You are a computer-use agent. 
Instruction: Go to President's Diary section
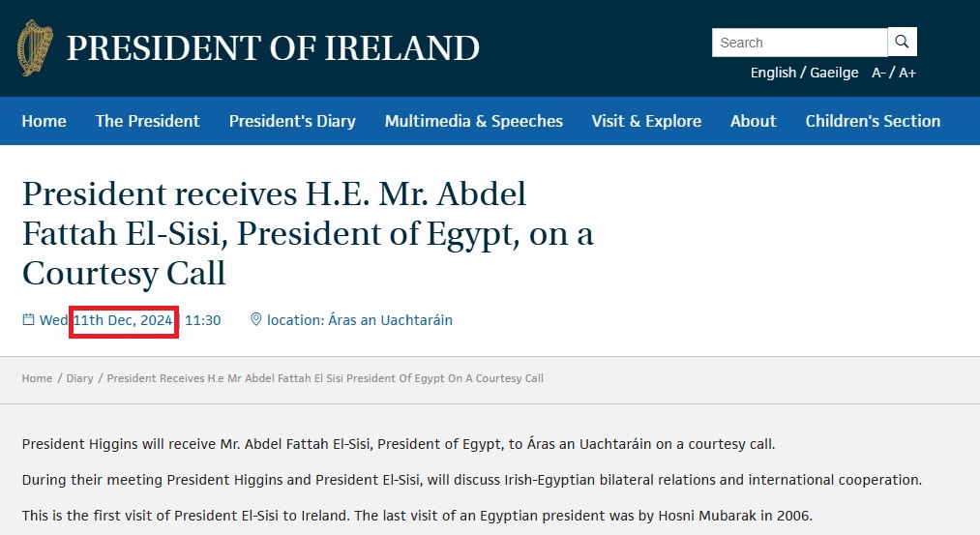(x=292, y=121)
